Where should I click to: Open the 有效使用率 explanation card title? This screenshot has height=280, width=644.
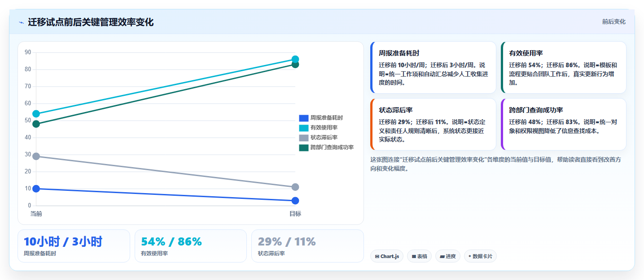pyautogui.click(x=526, y=53)
